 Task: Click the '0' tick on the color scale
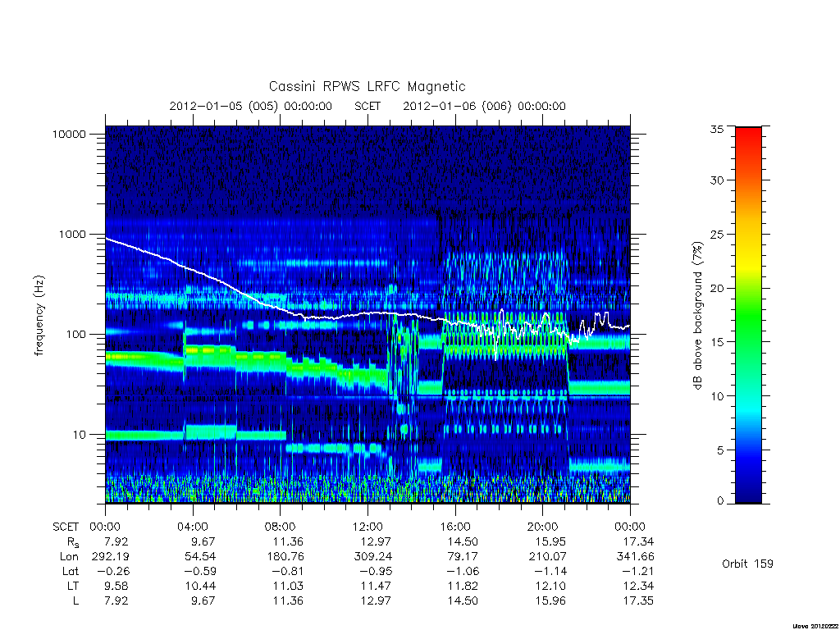[x=720, y=501]
